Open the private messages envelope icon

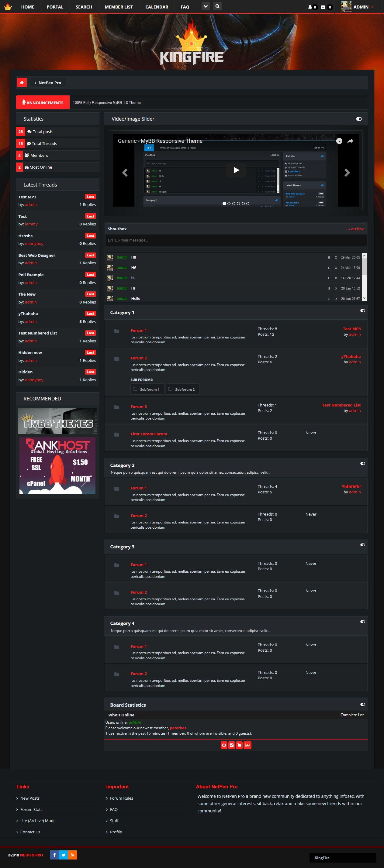click(x=323, y=7)
